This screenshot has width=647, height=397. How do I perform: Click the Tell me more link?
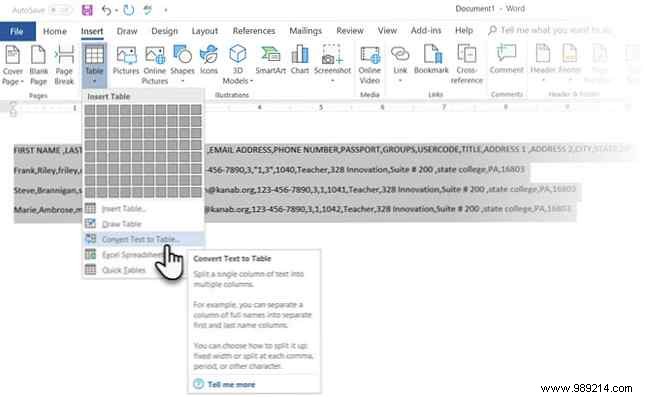pyautogui.click(x=231, y=385)
